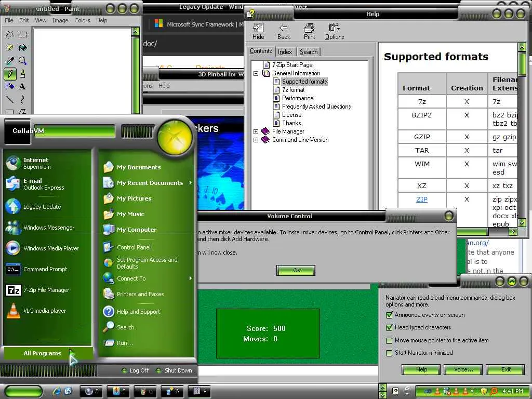
Task: Toggle Announce events on screen checkbox
Action: (x=390, y=315)
